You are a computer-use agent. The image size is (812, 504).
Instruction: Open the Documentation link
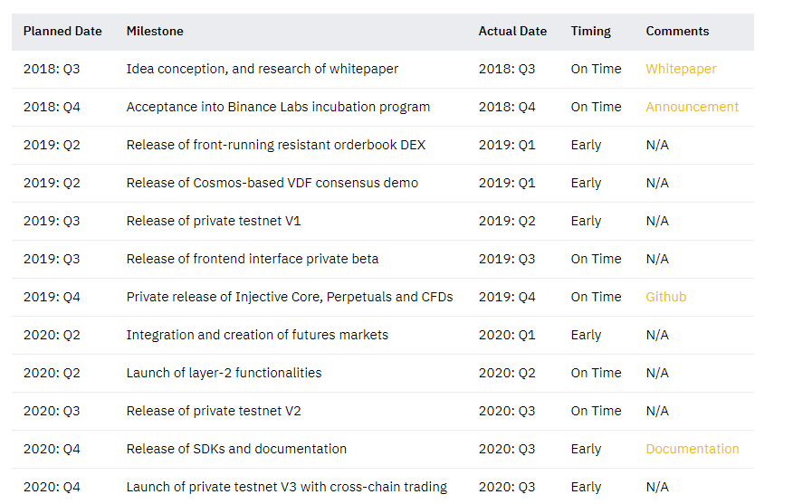[x=692, y=449]
